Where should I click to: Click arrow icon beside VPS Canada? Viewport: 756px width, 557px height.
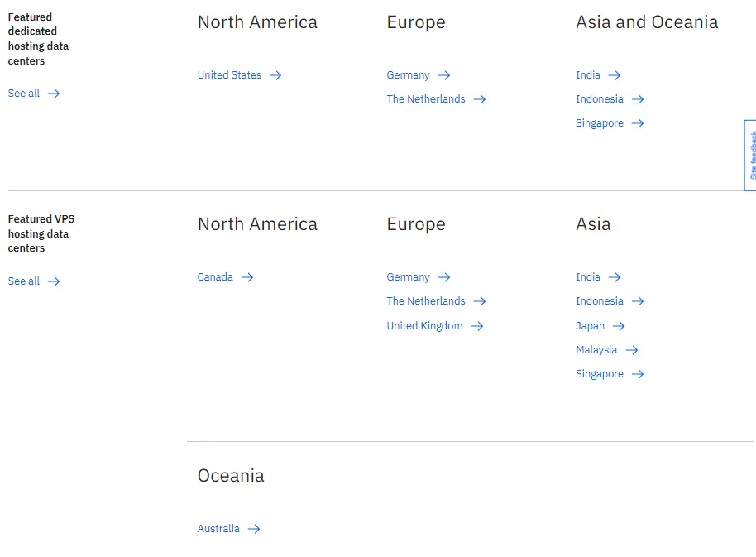pyautogui.click(x=247, y=277)
